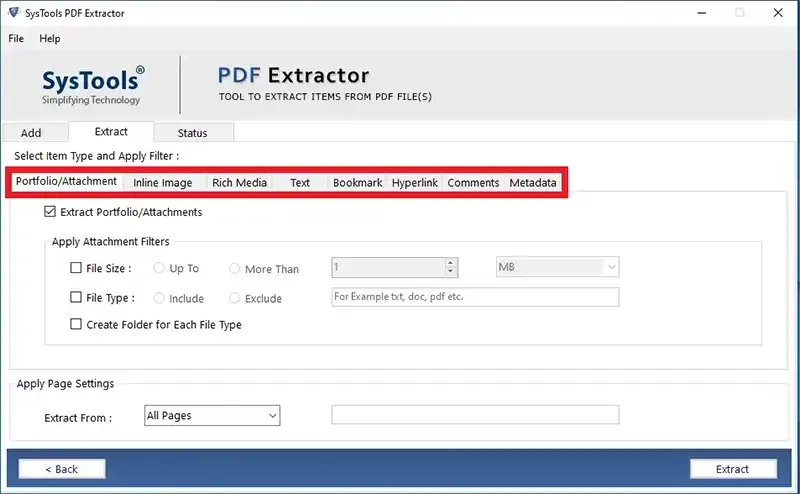Screen dimensions: 800x494
Task: Open the Bookmark filter tab
Action: click(x=357, y=183)
